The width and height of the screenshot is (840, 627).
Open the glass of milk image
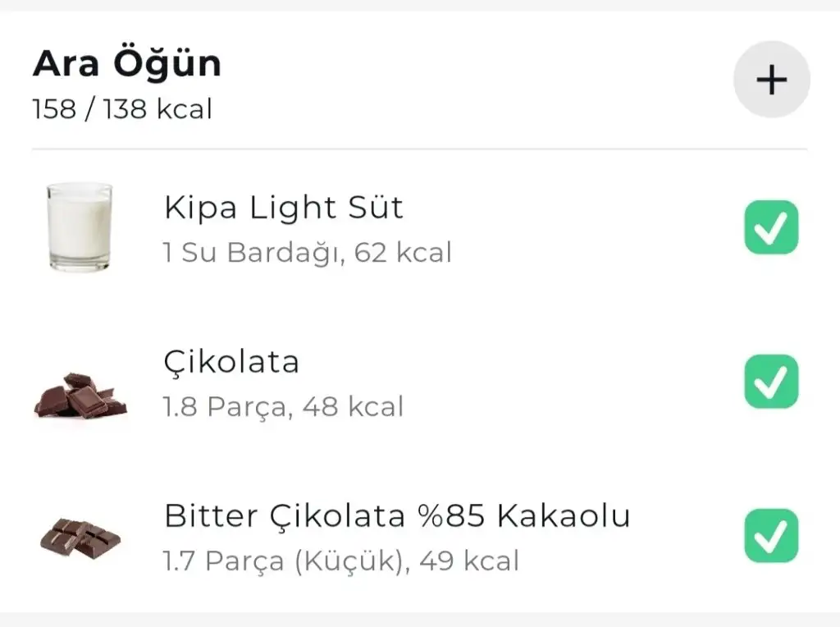tap(79, 227)
